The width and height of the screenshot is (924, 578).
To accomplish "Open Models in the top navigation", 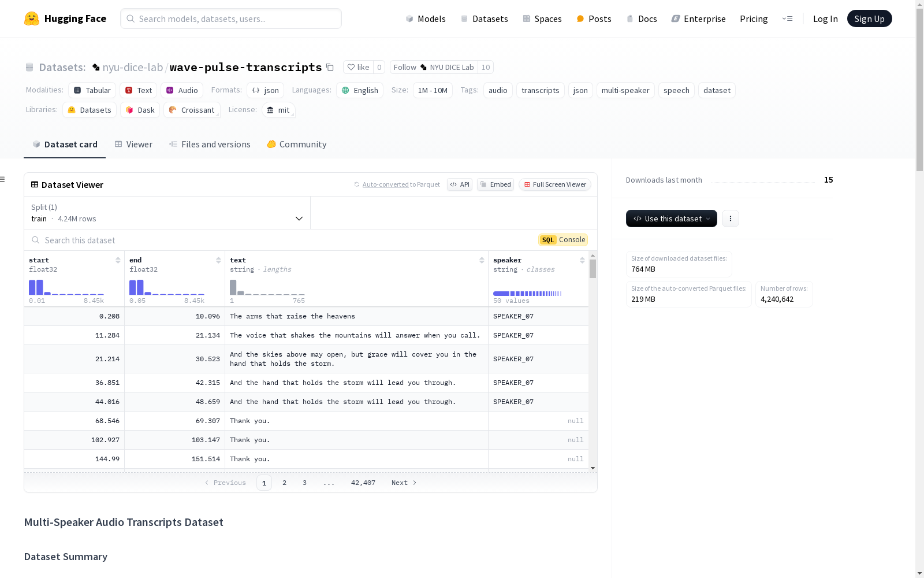I will (426, 18).
